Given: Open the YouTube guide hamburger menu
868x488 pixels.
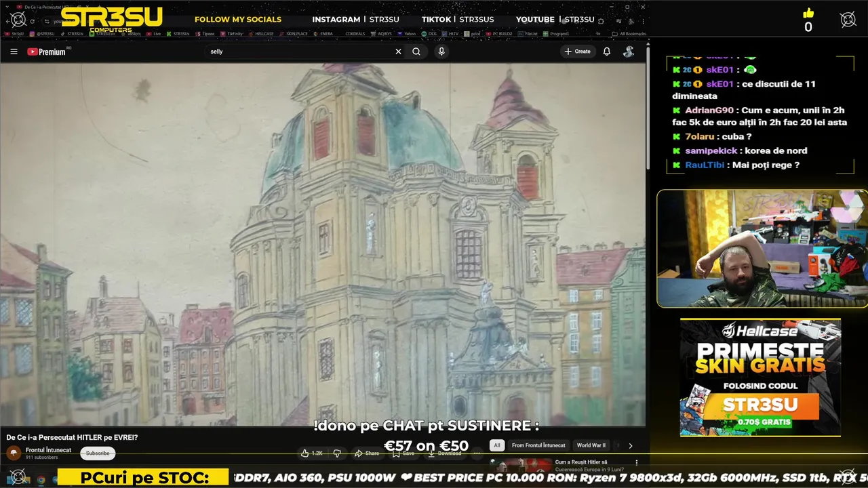Looking at the screenshot, I should coord(14,52).
